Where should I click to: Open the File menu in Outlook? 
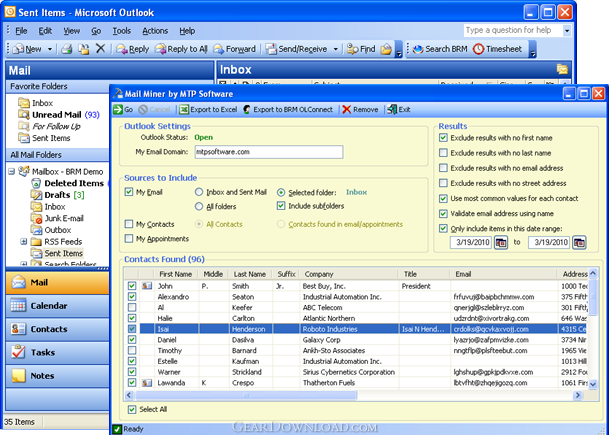(x=21, y=31)
